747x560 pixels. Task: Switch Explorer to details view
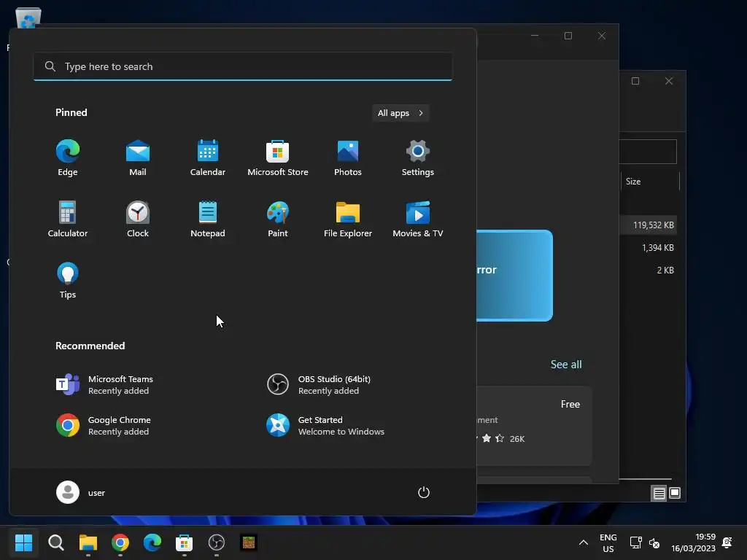click(x=659, y=494)
